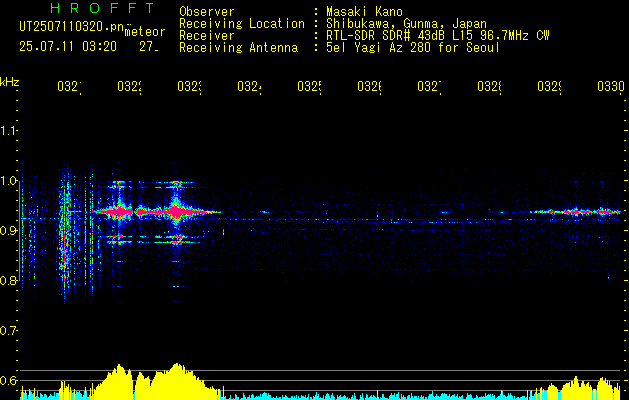
Task: Click the 0.8 kHz frequency label
Action: (8, 280)
